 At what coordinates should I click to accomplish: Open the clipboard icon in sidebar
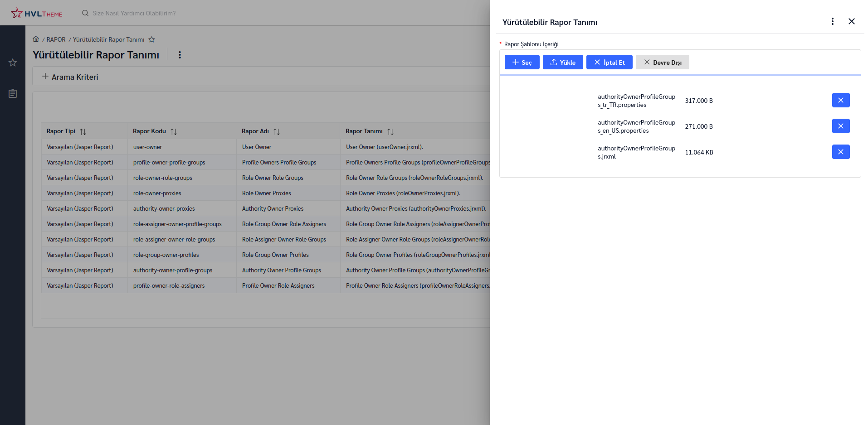(13, 93)
